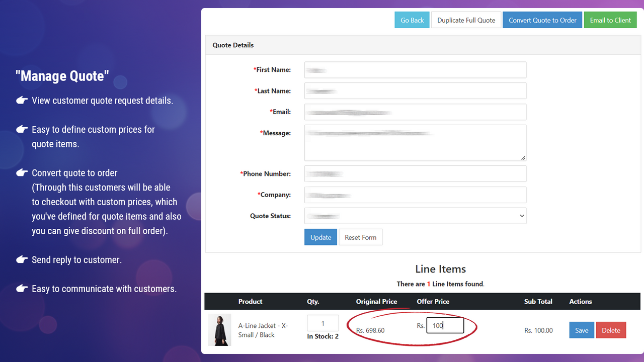
Task: Click the Phone Number input field
Action: click(415, 173)
